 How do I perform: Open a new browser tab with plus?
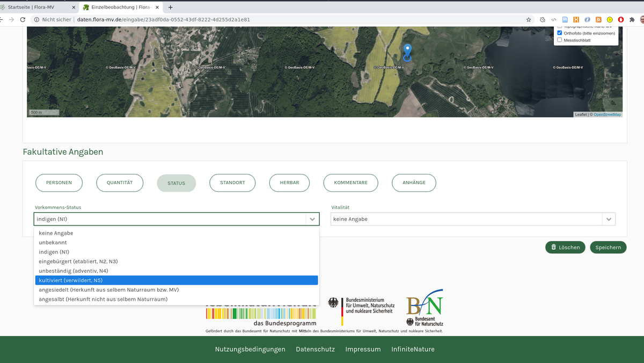[x=171, y=8]
